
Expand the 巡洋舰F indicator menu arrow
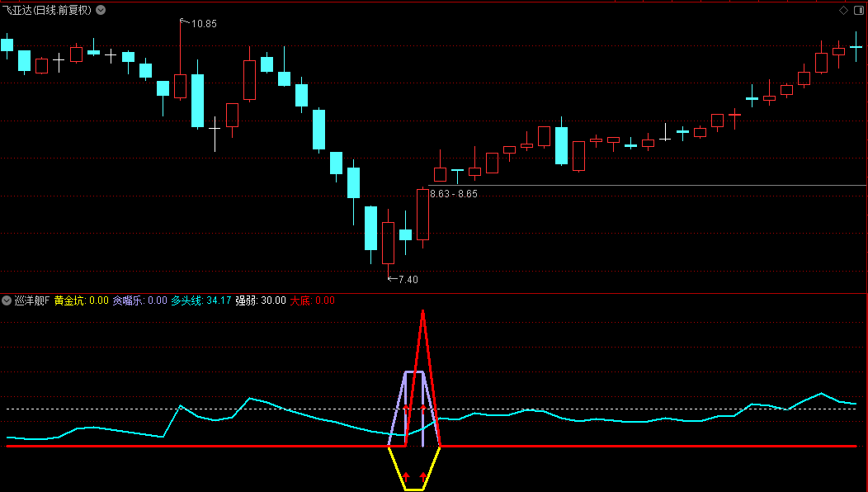point(7,300)
